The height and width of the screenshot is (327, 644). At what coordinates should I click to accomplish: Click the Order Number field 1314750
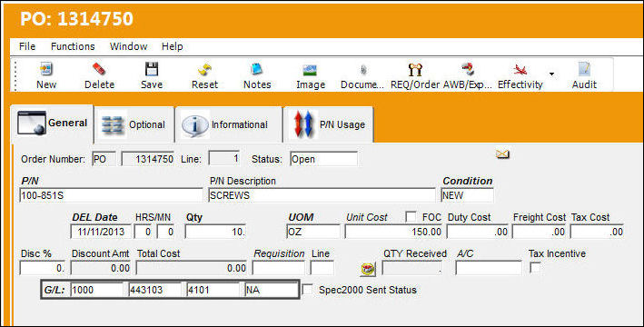point(148,159)
